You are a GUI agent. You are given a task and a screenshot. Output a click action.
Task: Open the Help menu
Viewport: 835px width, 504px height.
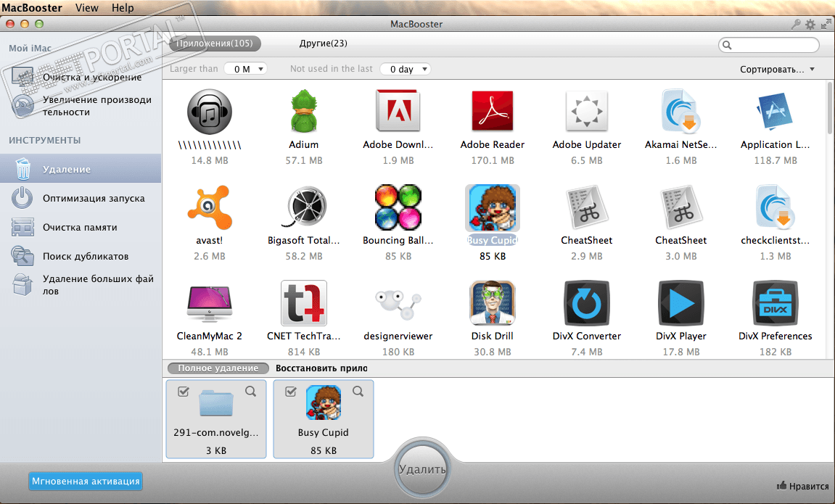123,7
